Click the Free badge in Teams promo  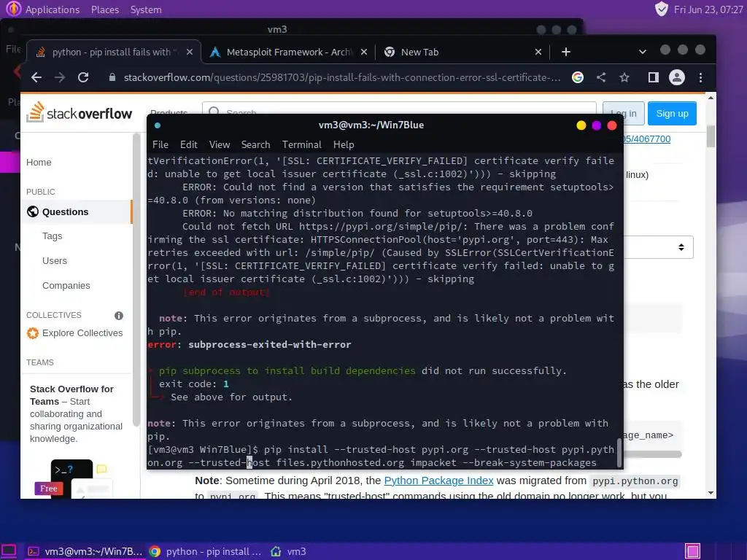pos(49,488)
